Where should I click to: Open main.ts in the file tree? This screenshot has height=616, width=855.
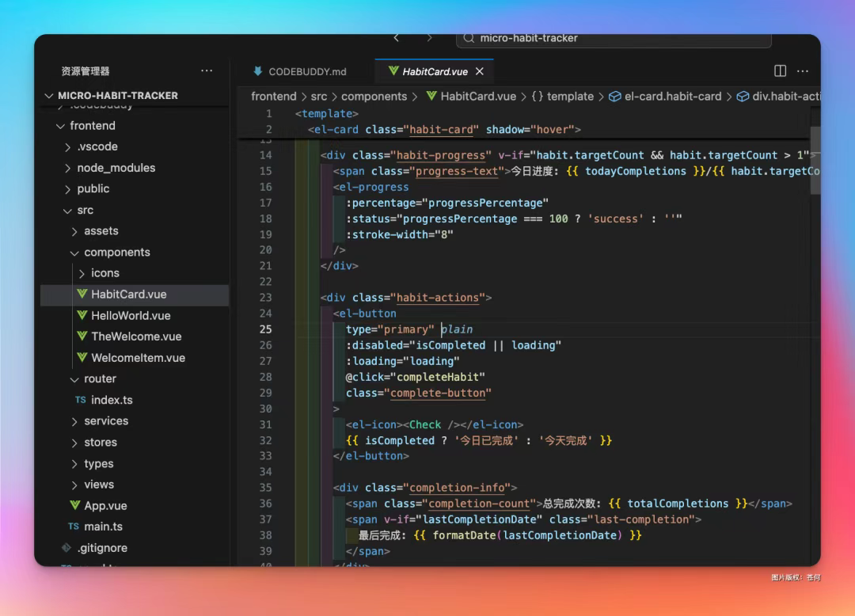click(x=103, y=527)
